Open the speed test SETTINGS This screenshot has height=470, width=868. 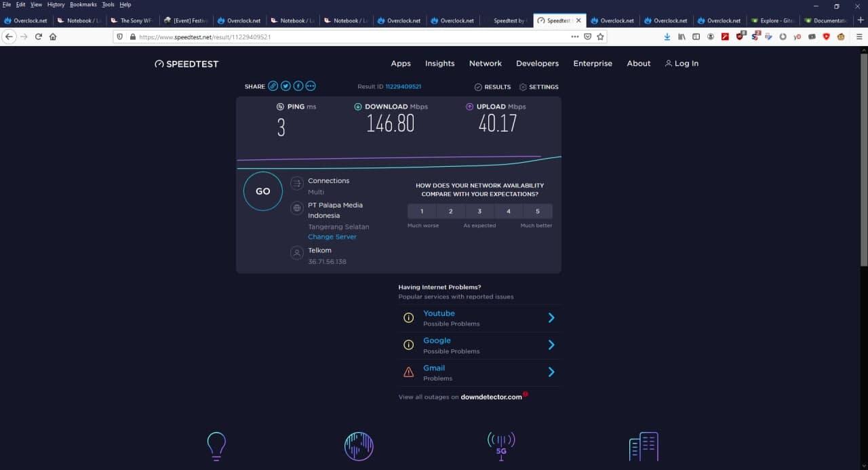539,87
